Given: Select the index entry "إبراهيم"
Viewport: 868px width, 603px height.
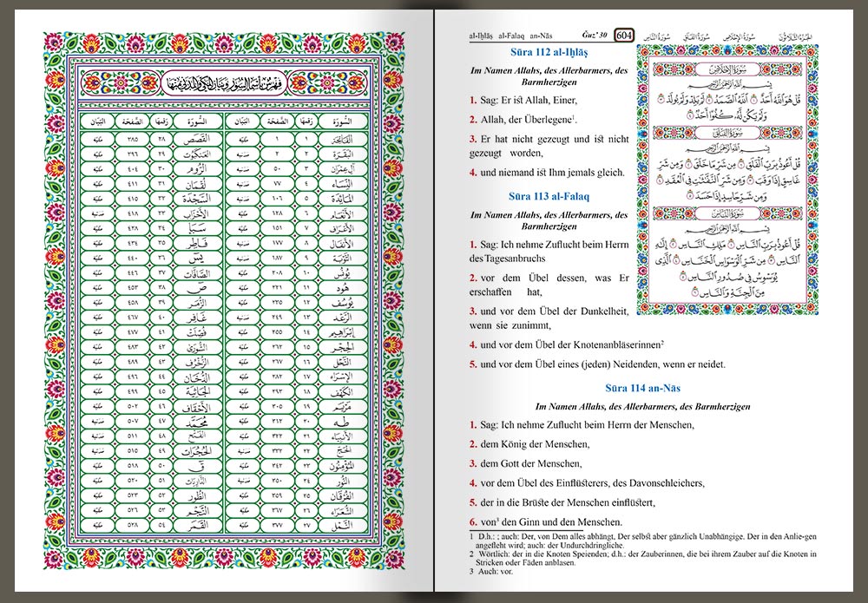Looking at the screenshot, I should [343, 333].
